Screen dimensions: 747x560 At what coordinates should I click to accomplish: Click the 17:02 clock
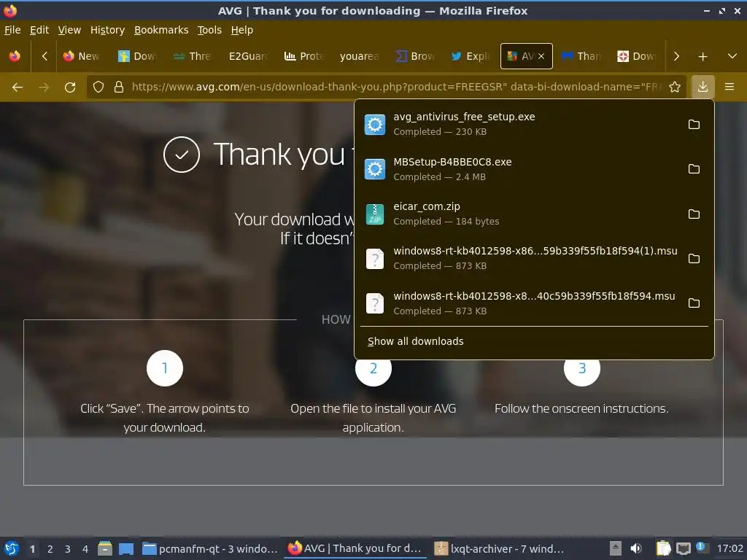click(729, 548)
